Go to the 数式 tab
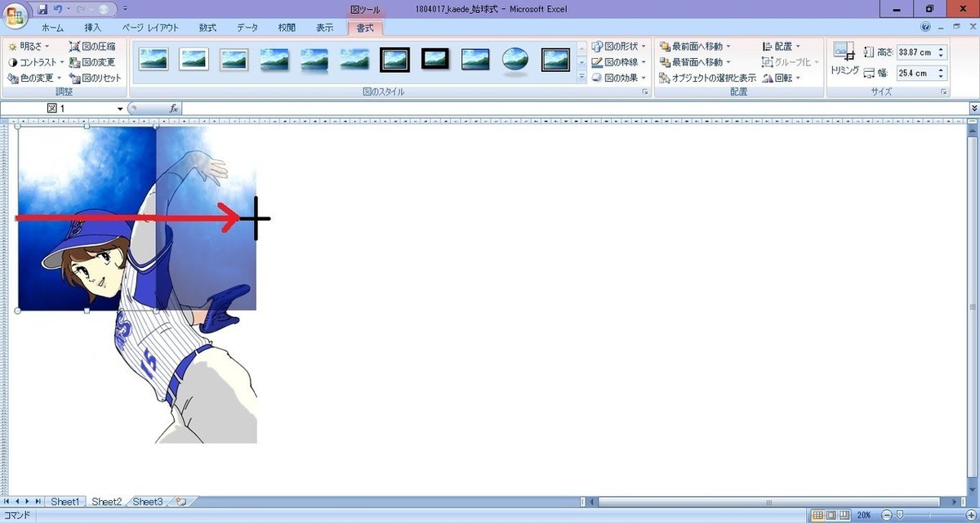 pos(208,28)
